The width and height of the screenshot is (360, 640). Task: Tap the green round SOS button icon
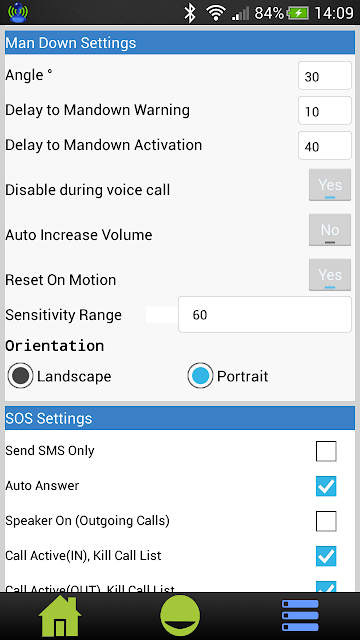180,616
